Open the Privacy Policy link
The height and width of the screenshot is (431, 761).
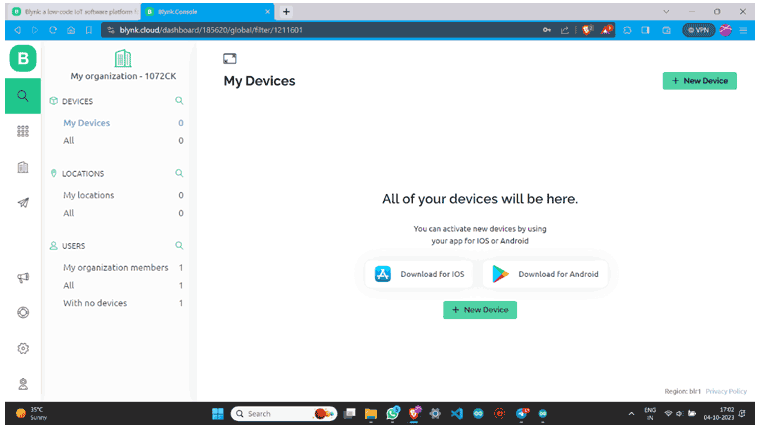point(725,391)
